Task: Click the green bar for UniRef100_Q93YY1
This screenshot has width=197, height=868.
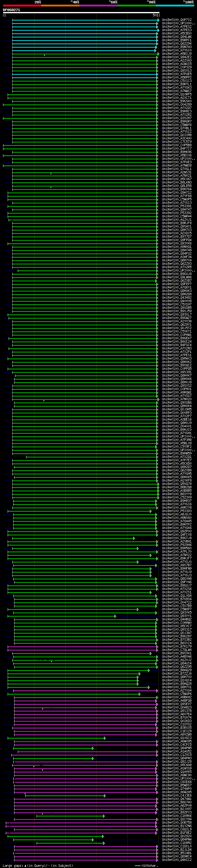Action: coord(62,616)
